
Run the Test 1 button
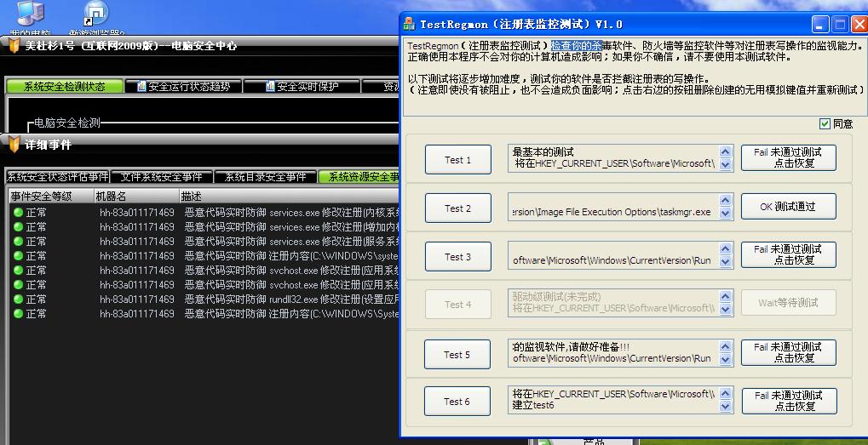tap(457, 159)
